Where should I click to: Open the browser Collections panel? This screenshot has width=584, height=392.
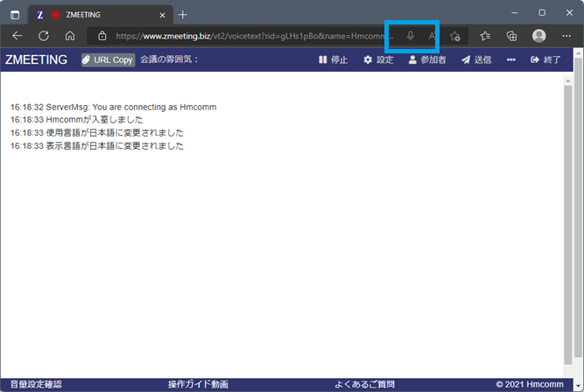coord(512,36)
